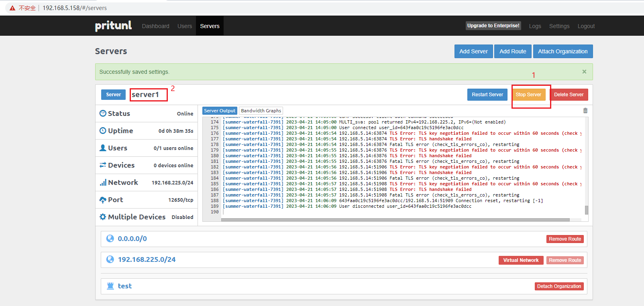
Task: Click the Delete Server button
Action: click(569, 95)
